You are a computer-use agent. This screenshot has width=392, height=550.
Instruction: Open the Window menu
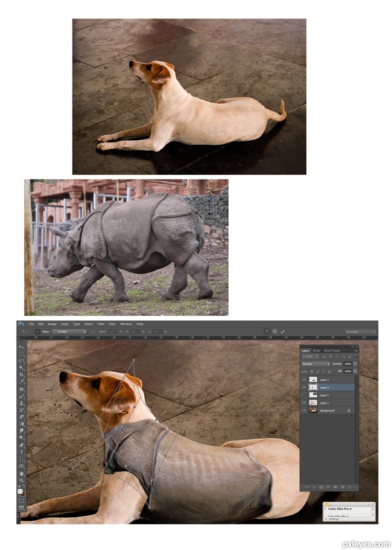click(x=126, y=324)
